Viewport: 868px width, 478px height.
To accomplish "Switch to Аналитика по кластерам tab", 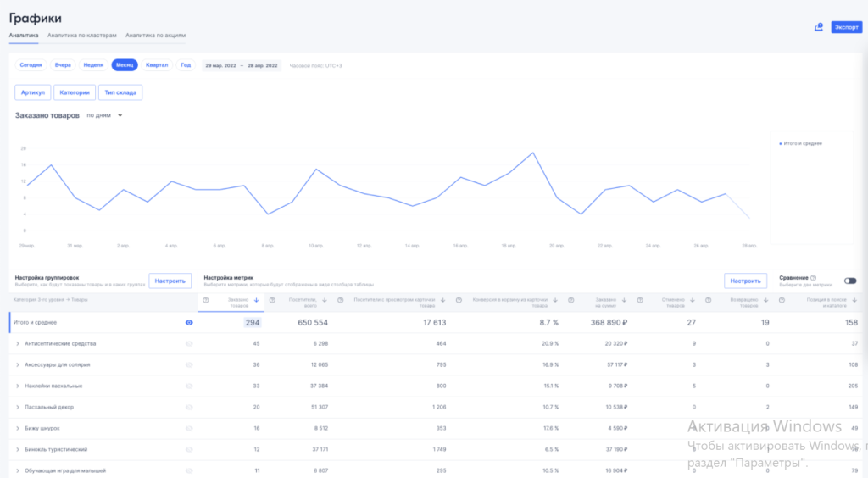I will (82, 36).
